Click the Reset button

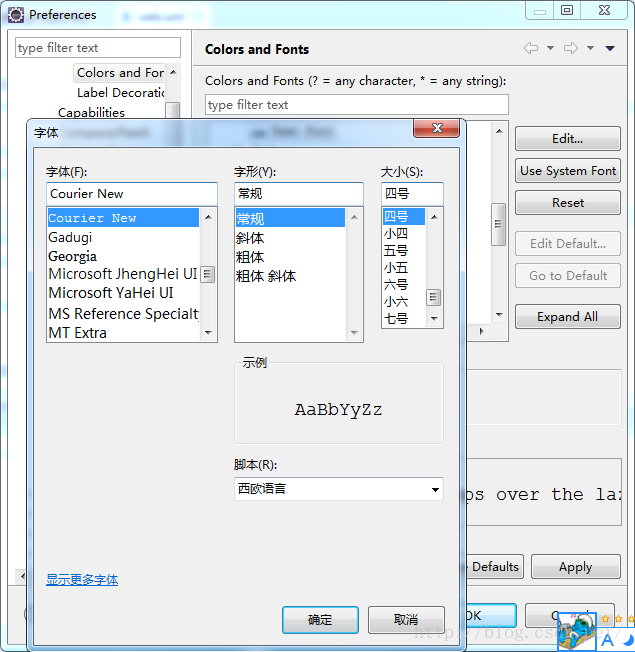[x=568, y=203]
